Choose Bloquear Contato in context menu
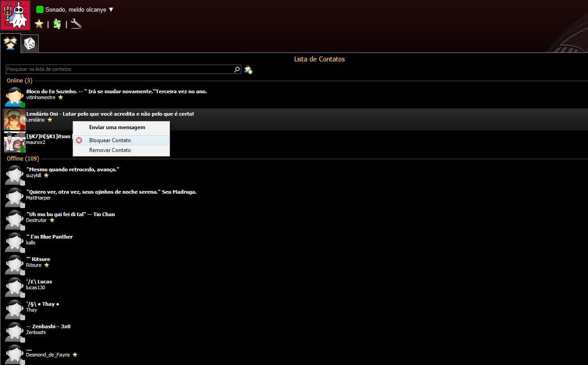Image resolution: width=588 pixels, height=365 pixels. point(121,140)
